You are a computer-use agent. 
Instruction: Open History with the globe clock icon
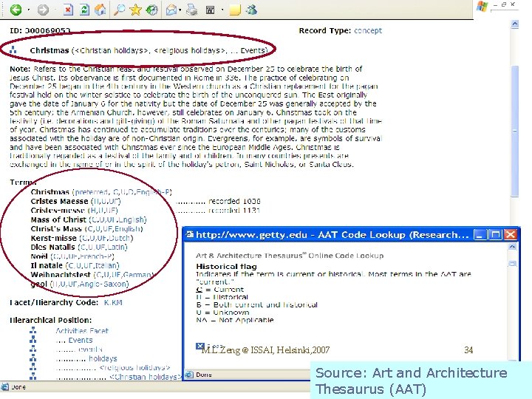[151, 10]
